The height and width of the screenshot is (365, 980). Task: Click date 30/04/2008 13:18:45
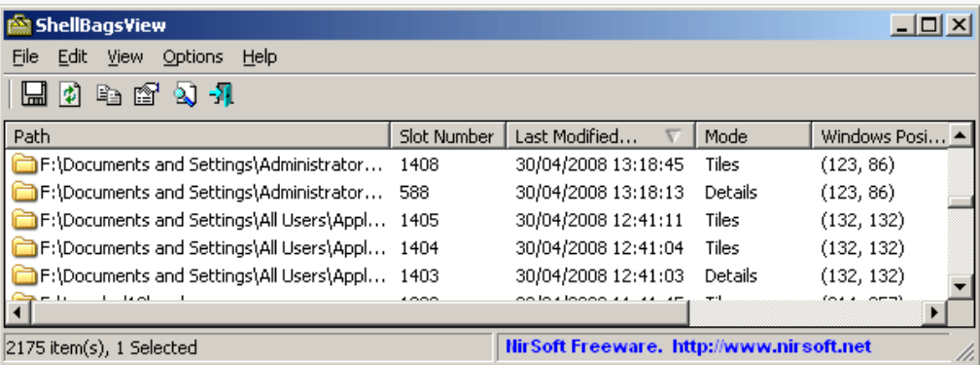599,164
